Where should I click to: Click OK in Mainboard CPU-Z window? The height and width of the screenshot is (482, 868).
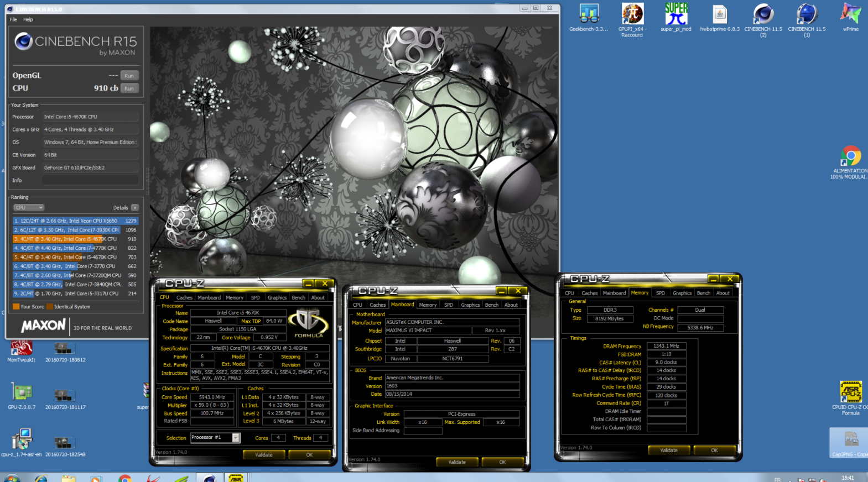[502, 462]
